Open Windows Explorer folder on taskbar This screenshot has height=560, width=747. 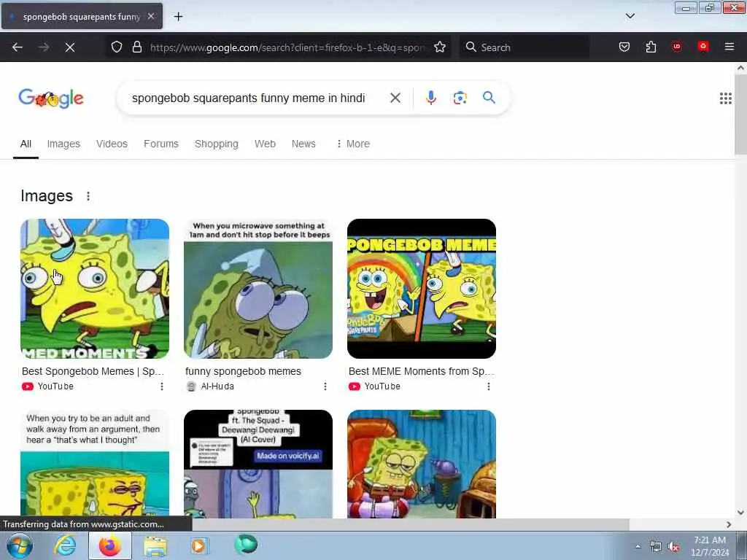click(x=155, y=545)
